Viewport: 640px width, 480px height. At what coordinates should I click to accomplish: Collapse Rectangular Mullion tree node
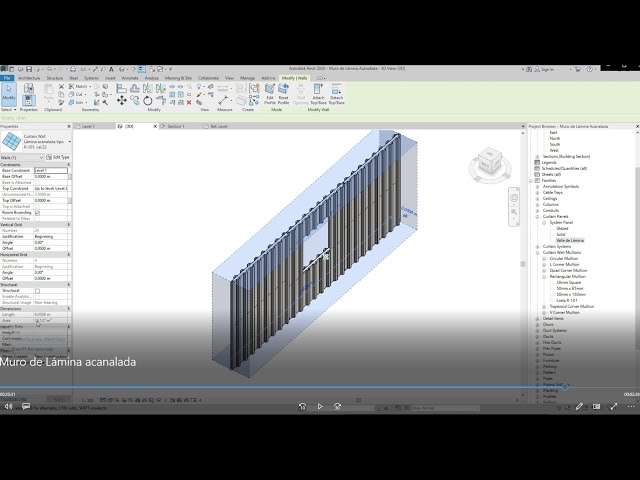coord(544,276)
